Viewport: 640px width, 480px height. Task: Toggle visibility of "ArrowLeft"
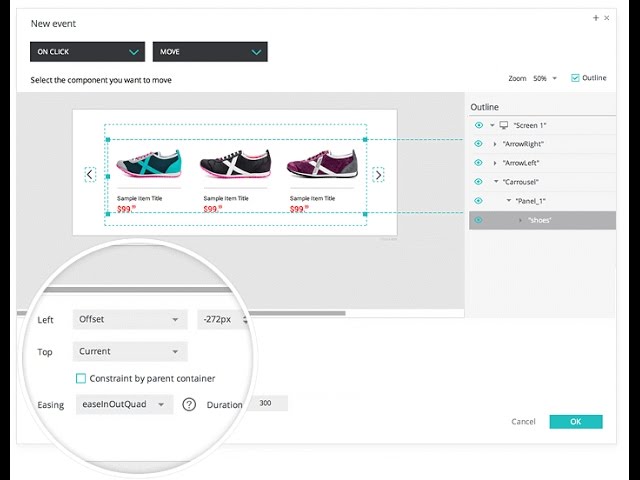pos(479,162)
